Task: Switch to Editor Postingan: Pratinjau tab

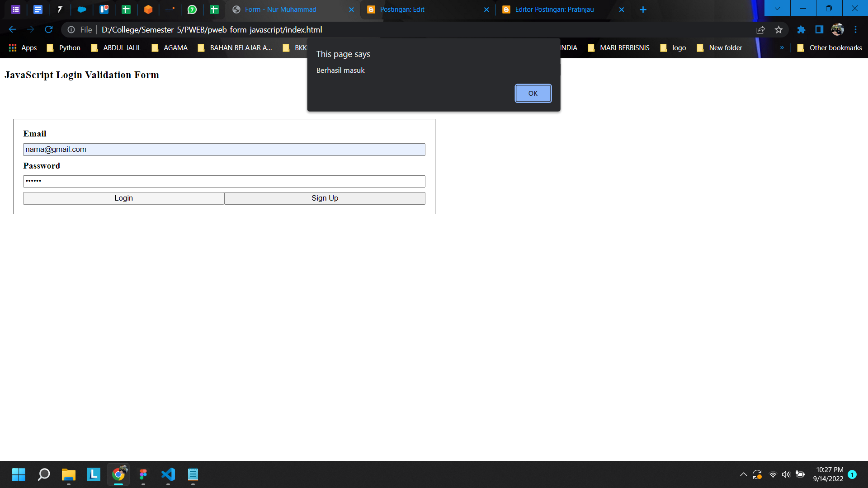Action: 561,9
